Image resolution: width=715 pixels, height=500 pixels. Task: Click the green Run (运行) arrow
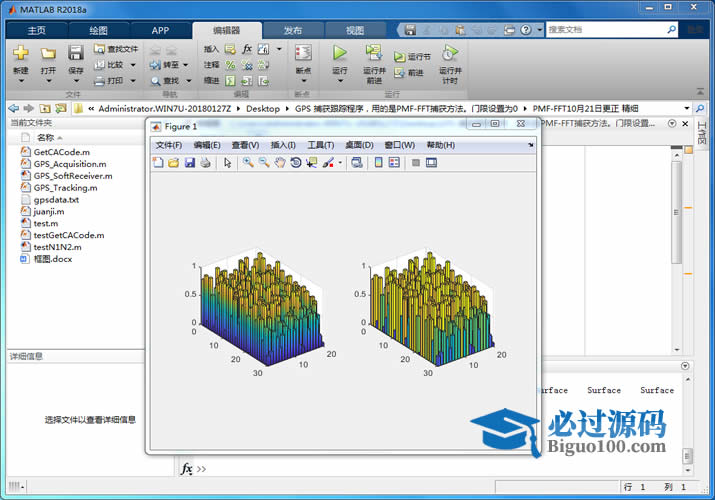pos(339,53)
